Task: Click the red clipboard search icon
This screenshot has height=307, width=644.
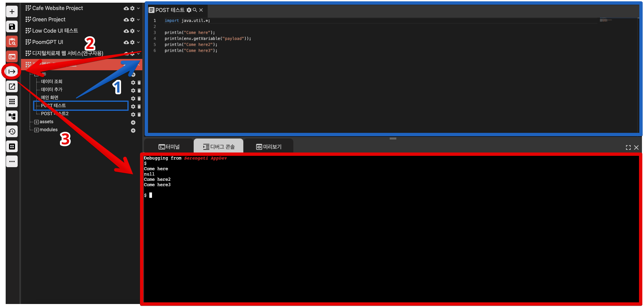Action: point(12,42)
